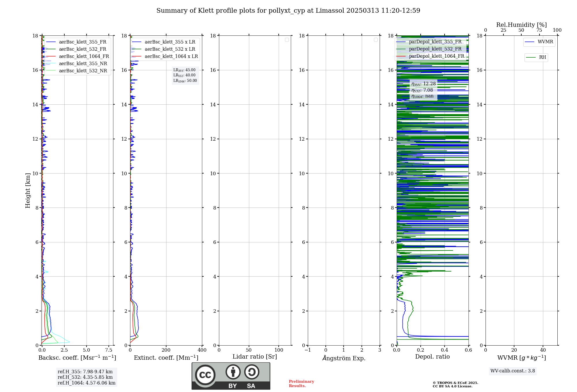The width and height of the screenshot is (577, 392).
Task: Click the red 'Preliminary Results.' notice
Action: [301, 384]
